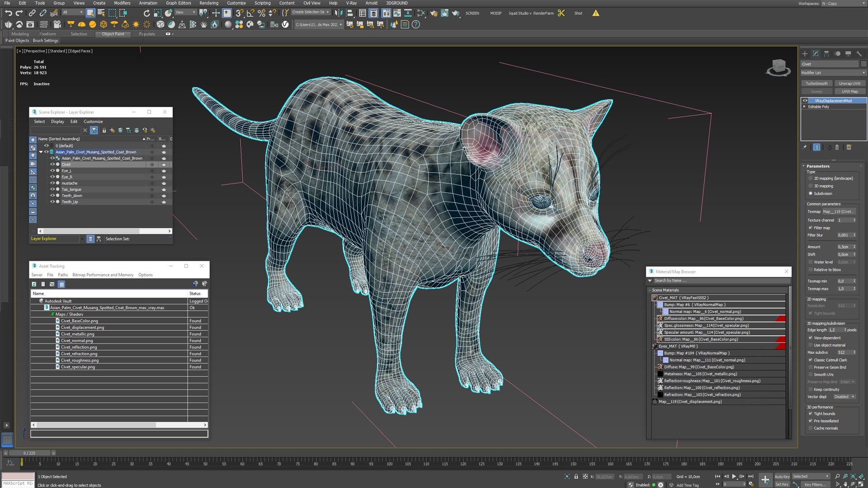Open the Utilities wrench icon

pos(859,53)
